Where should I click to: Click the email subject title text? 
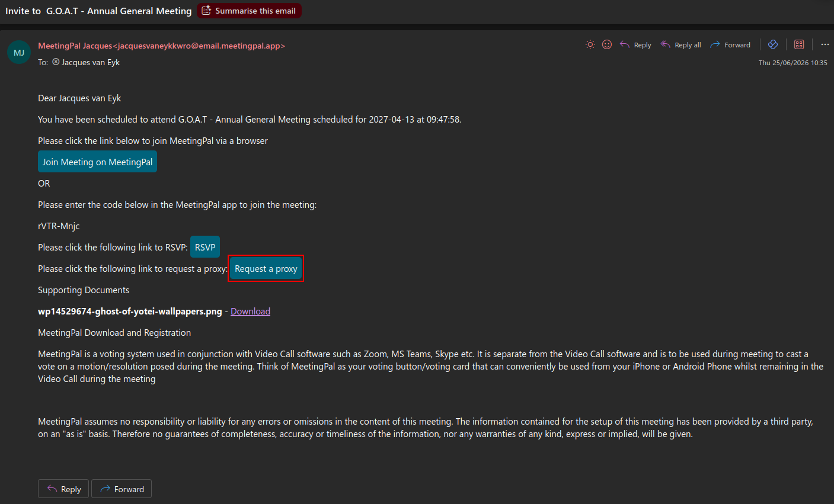(x=98, y=11)
